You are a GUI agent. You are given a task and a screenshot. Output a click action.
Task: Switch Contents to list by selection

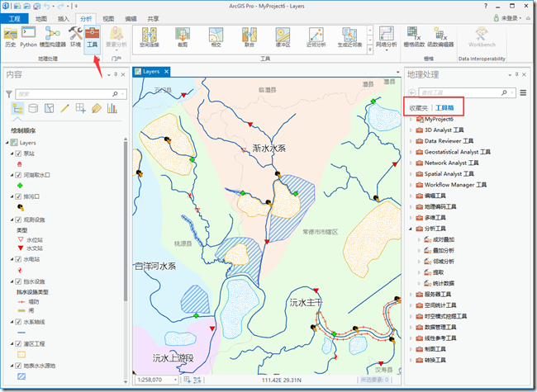click(x=49, y=108)
